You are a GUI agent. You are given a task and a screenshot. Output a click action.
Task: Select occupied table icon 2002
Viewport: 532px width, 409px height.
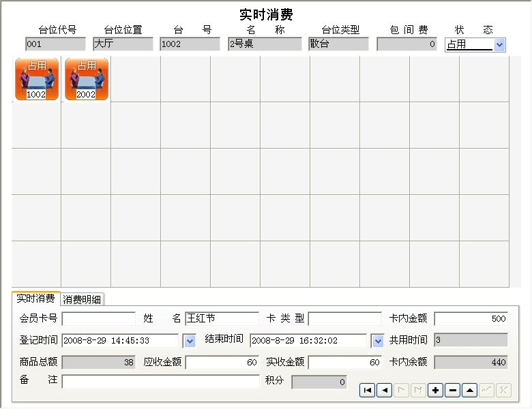tap(87, 78)
